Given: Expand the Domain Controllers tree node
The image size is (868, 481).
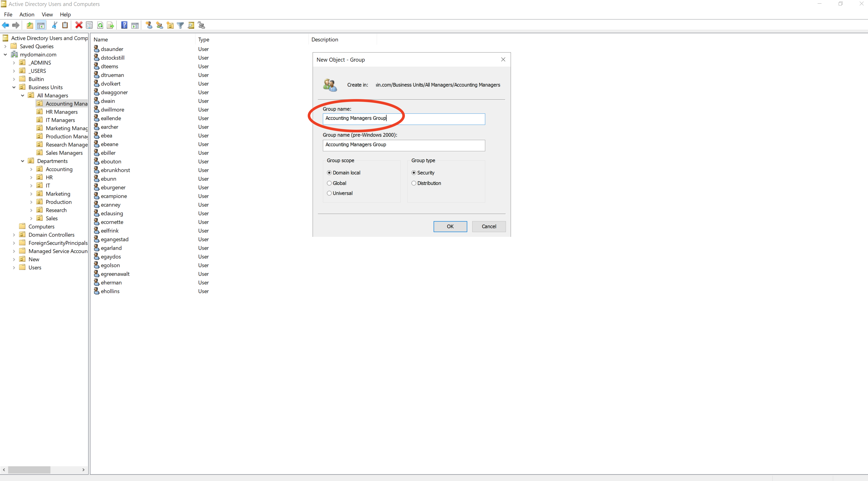Looking at the screenshot, I should [x=14, y=235].
